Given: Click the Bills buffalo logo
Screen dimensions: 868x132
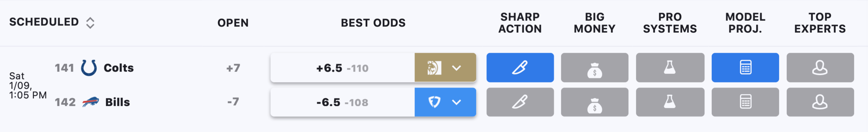Looking at the screenshot, I should 90,102.
